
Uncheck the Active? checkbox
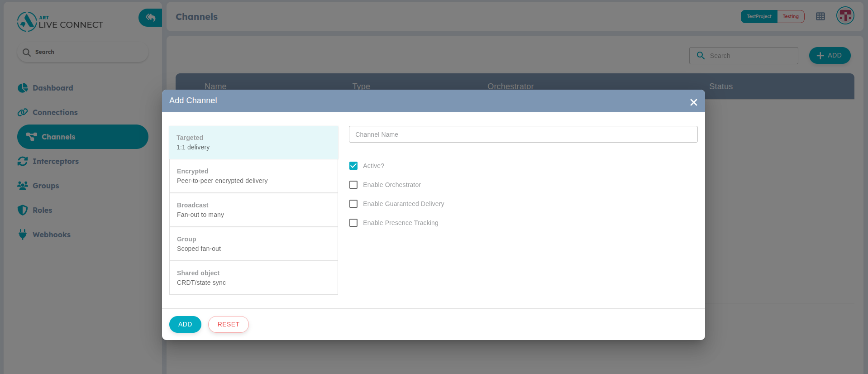point(353,166)
